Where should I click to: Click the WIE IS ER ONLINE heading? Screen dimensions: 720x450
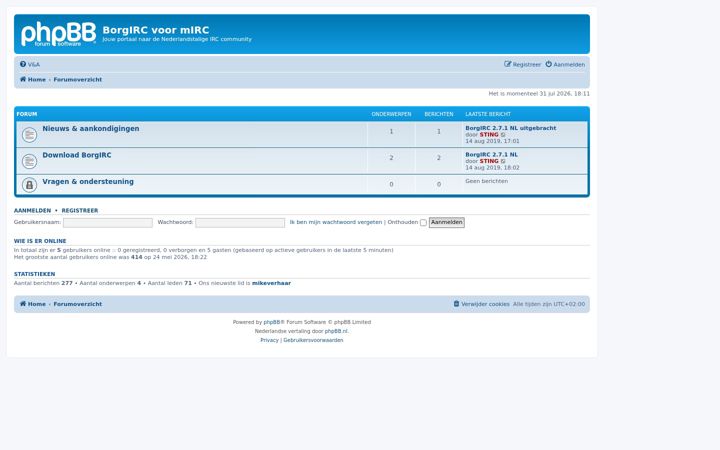(40, 241)
